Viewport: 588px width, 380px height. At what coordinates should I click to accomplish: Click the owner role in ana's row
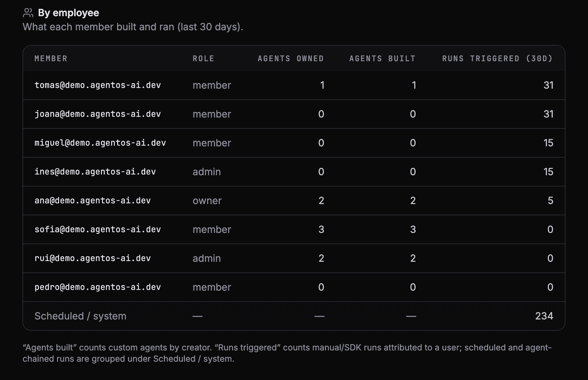coord(207,201)
